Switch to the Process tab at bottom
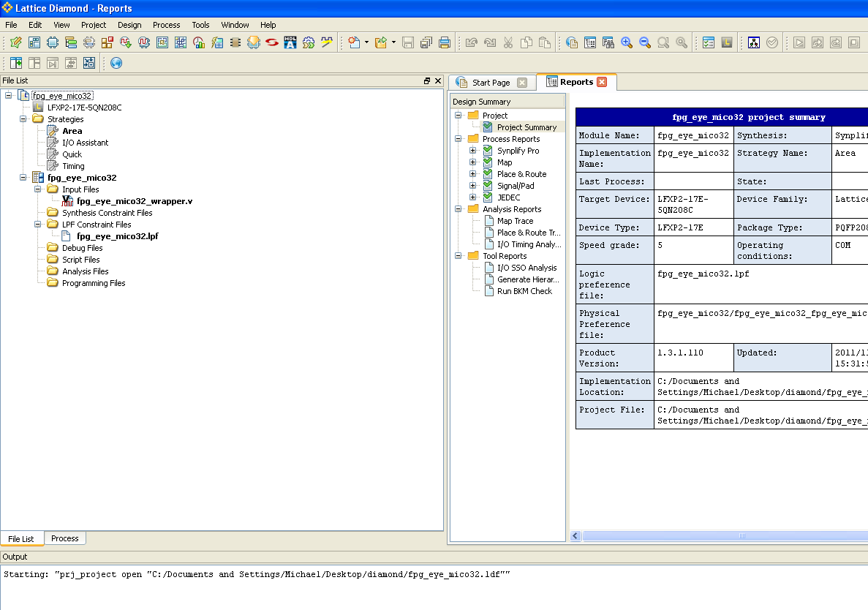Viewport: 868px width, 610px height. coord(65,538)
